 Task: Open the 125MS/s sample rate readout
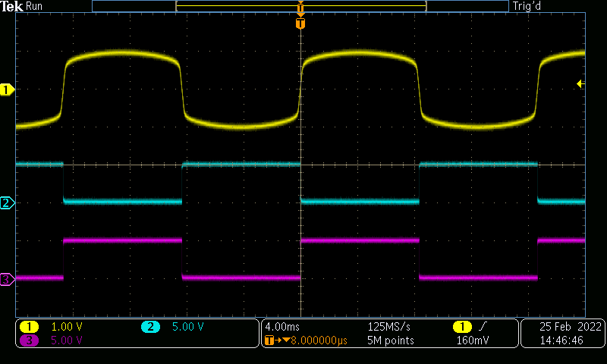click(x=388, y=327)
